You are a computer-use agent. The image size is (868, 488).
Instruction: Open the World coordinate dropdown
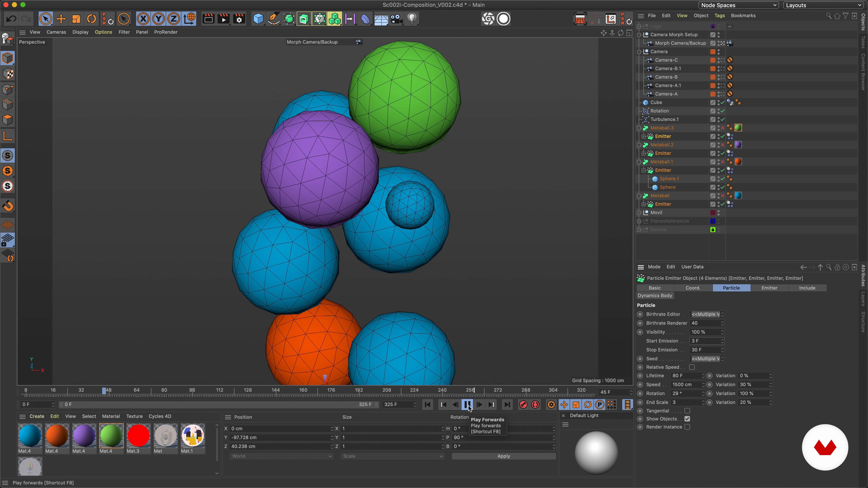(x=281, y=456)
